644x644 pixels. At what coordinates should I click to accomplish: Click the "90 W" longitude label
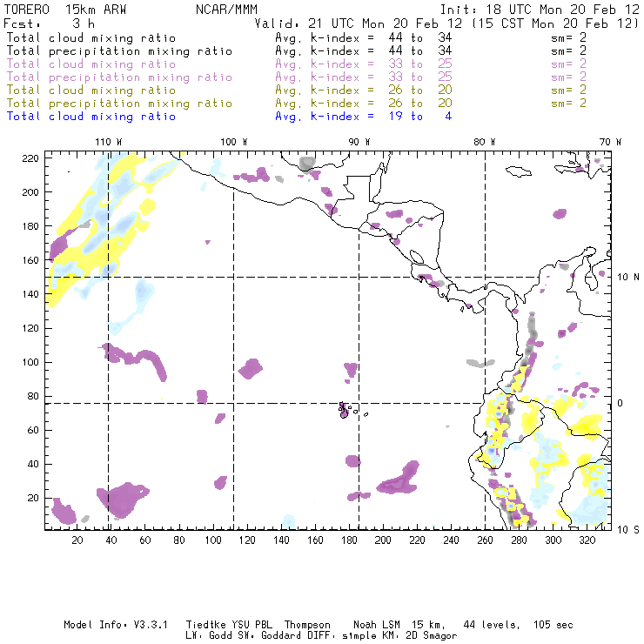[359, 142]
